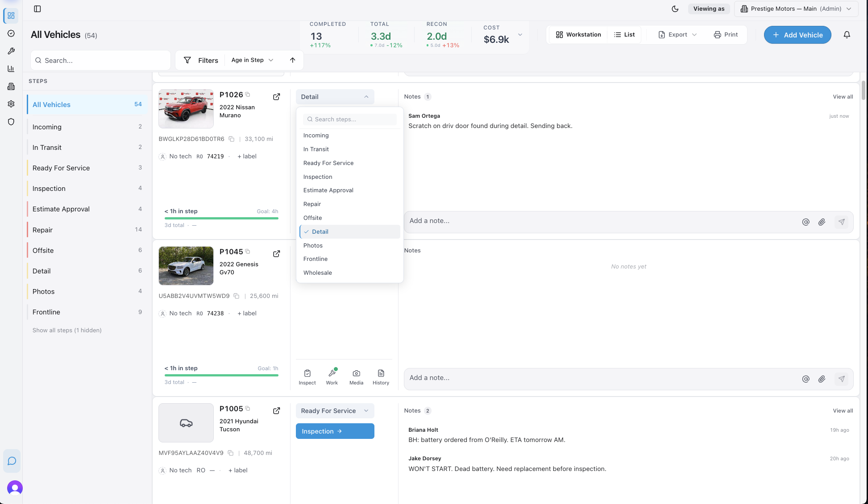The width and height of the screenshot is (868, 504).
Task: View all notes for P1005
Action: 843,411
